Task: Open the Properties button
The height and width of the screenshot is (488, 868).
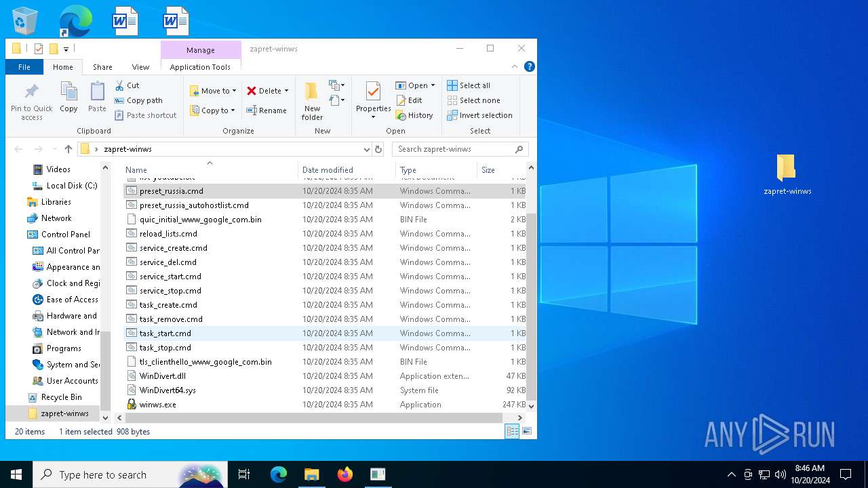Action: [373, 100]
